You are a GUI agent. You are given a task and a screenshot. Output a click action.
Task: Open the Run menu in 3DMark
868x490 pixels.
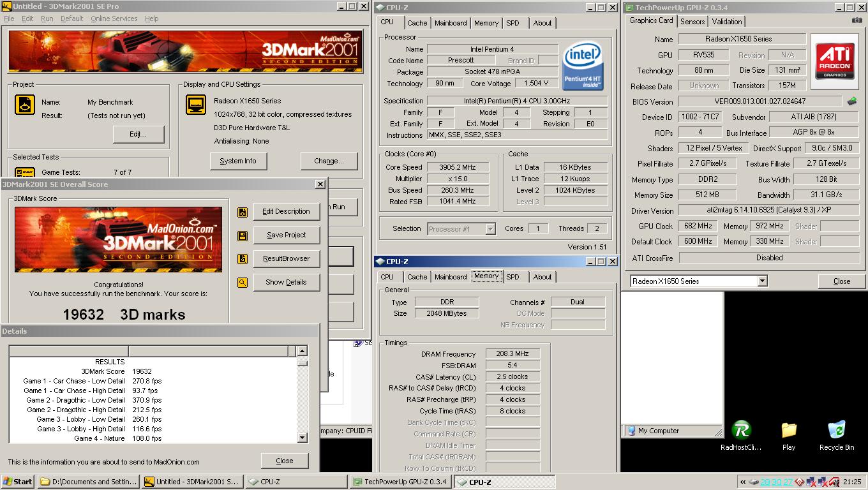(x=47, y=19)
